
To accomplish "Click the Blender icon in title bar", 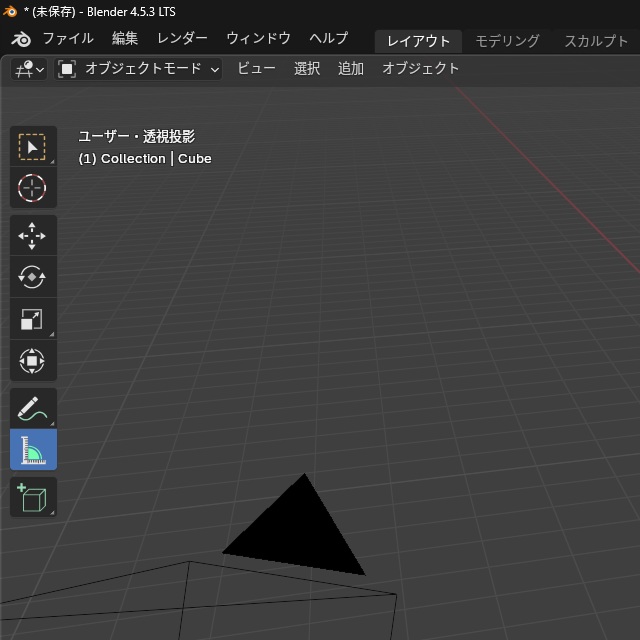I will tap(10, 11).
